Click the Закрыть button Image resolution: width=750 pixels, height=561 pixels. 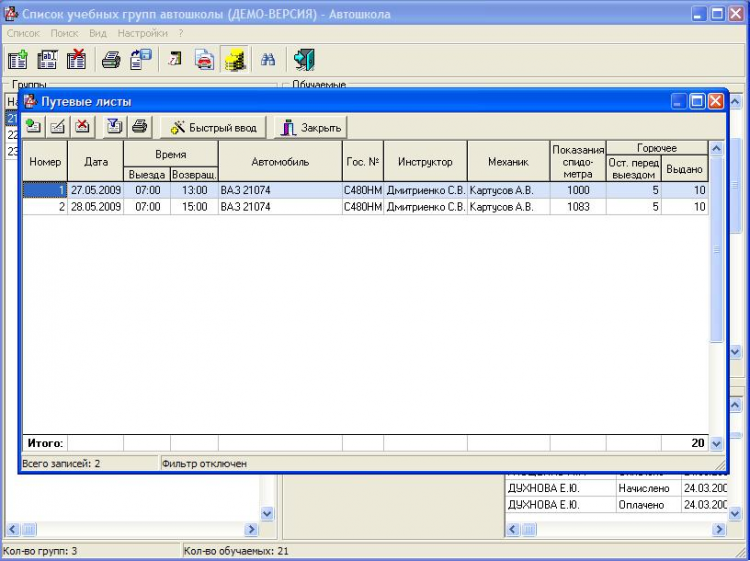coord(311,128)
